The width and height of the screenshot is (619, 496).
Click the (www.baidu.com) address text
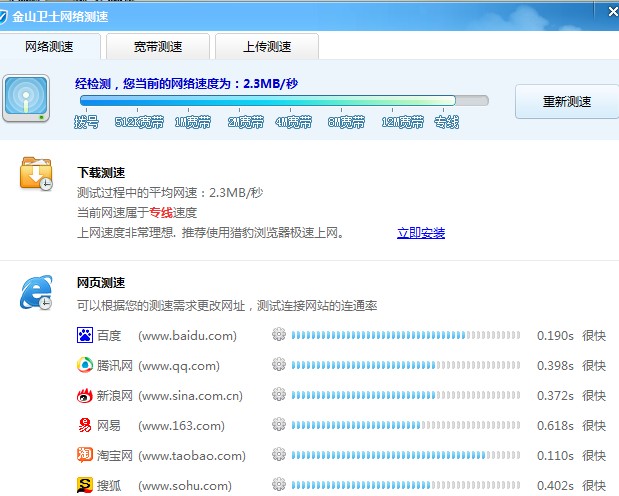coord(188,336)
